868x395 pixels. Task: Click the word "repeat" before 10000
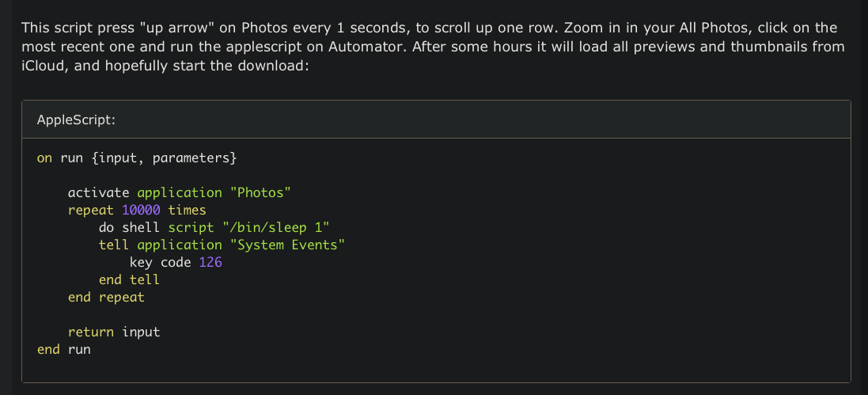click(91, 210)
